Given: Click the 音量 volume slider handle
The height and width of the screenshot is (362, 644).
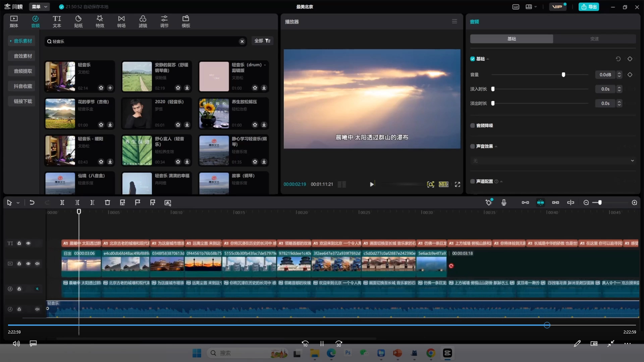Looking at the screenshot, I should pyautogui.click(x=563, y=75).
